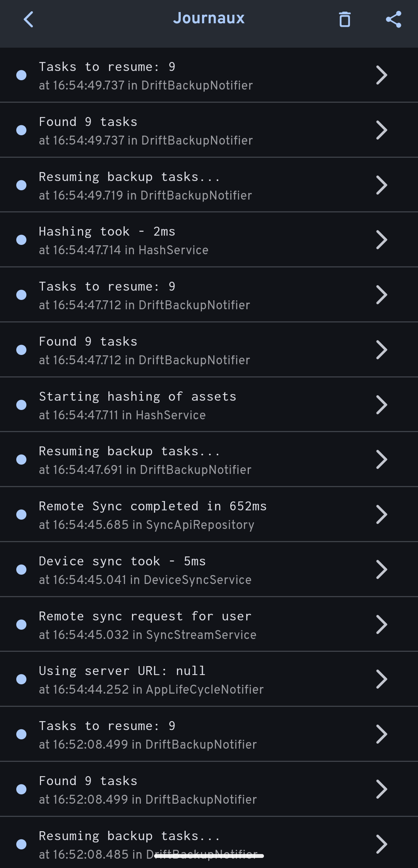Open chevron for Remote Sync completed in 652ms
The image size is (418, 868).
click(x=381, y=515)
